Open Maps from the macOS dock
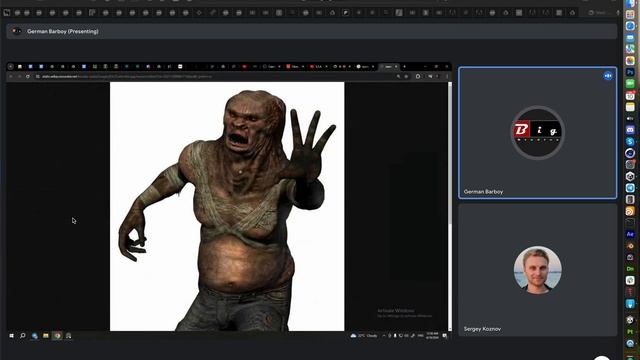Screen dimensions: 640x360 click(x=630, y=49)
